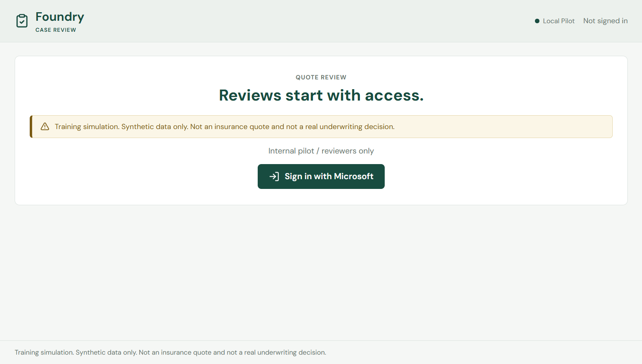Click the warning triangle icon in banner
Screen dimensions: 642x364
[45, 127]
